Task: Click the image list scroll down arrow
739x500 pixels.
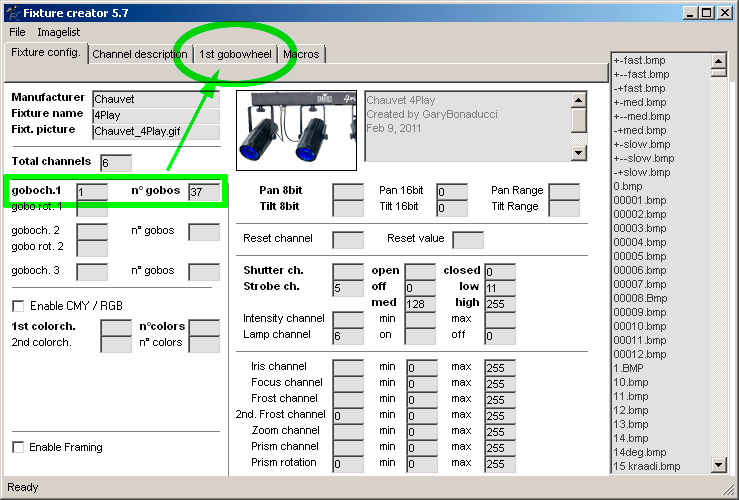Action: point(718,465)
